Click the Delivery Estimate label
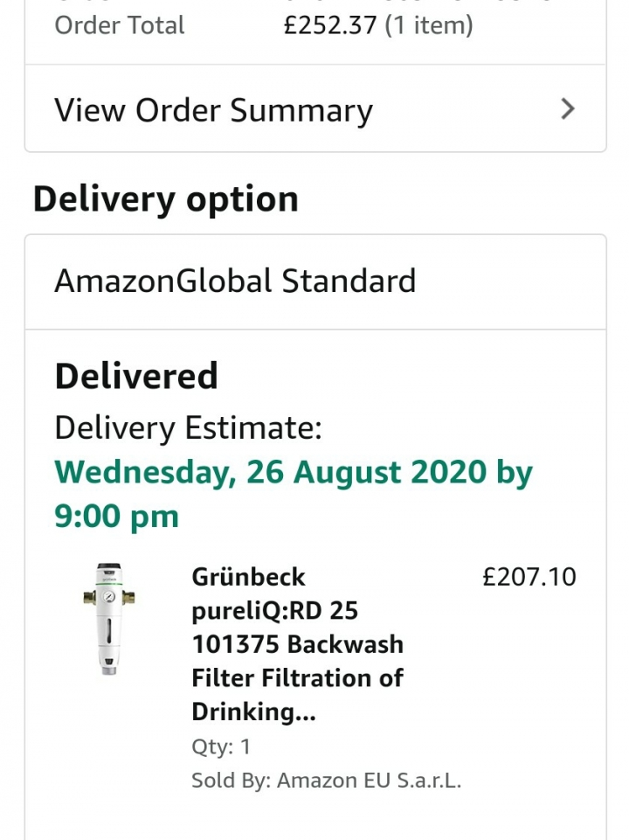629x840 pixels. pyautogui.click(x=189, y=428)
